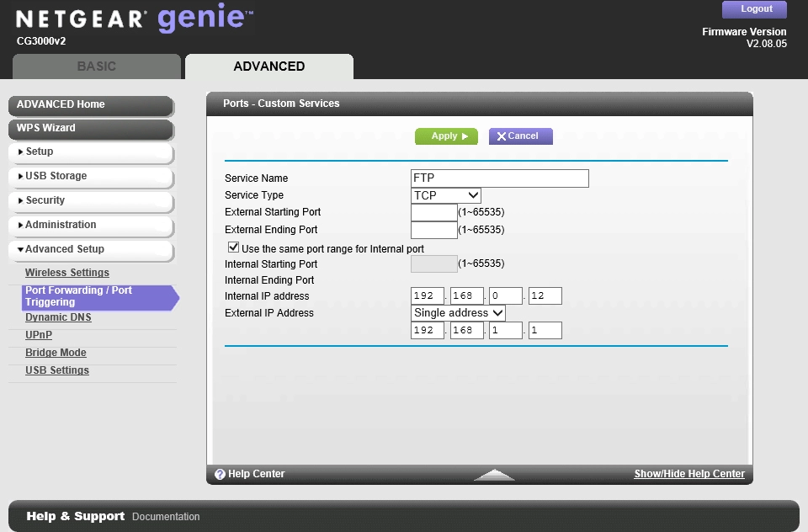Uncheck 'Use the same port range' checkbox
808x532 pixels.
234,248
